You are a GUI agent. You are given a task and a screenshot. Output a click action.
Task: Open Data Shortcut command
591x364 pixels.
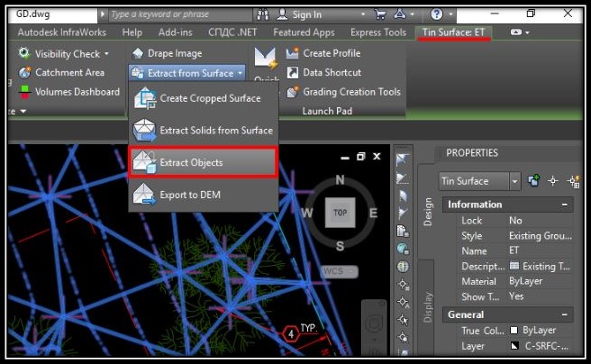click(323, 72)
